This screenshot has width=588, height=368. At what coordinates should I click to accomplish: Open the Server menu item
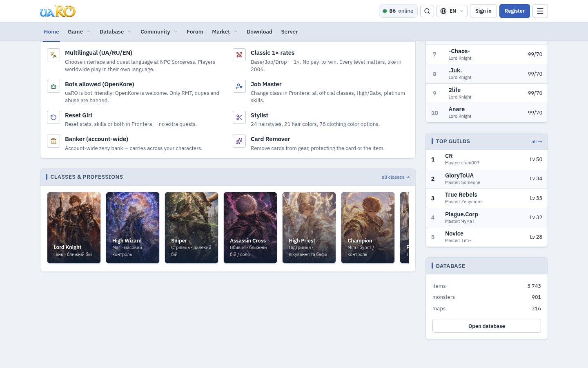point(290,31)
